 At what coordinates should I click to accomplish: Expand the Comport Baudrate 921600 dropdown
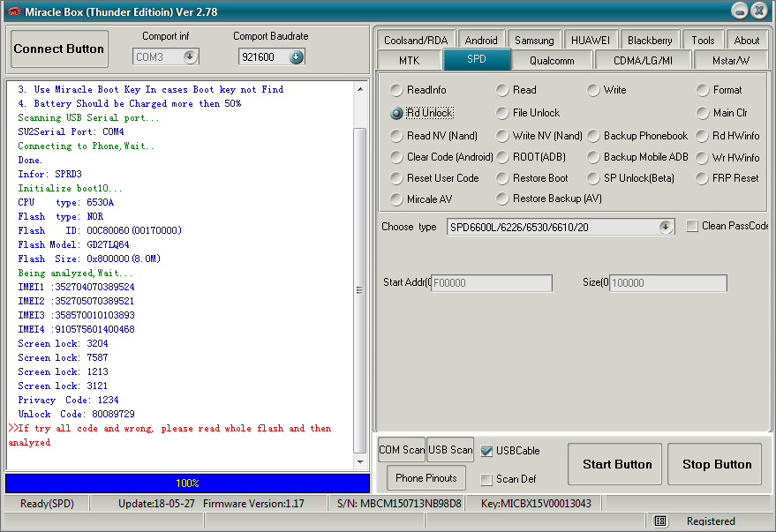tap(296, 56)
